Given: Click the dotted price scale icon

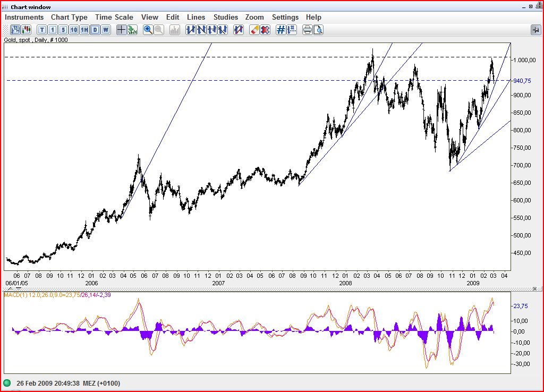Looking at the screenshot, I should point(292,30).
